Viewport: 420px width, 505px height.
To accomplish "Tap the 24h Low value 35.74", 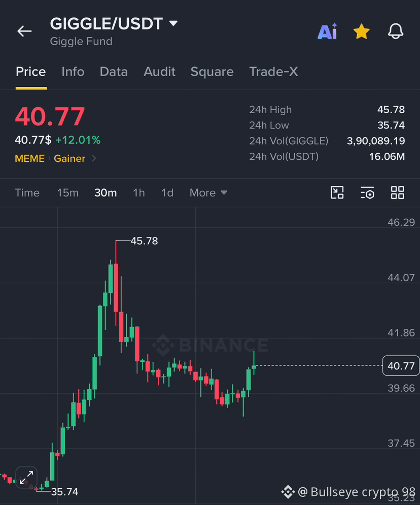I will (x=391, y=125).
